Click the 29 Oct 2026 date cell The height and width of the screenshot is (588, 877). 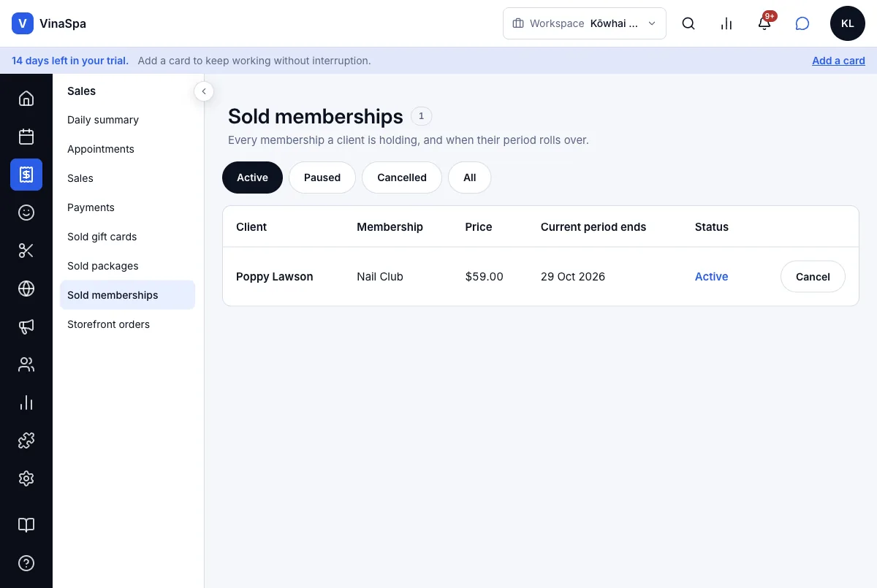pyautogui.click(x=573, y=277)
